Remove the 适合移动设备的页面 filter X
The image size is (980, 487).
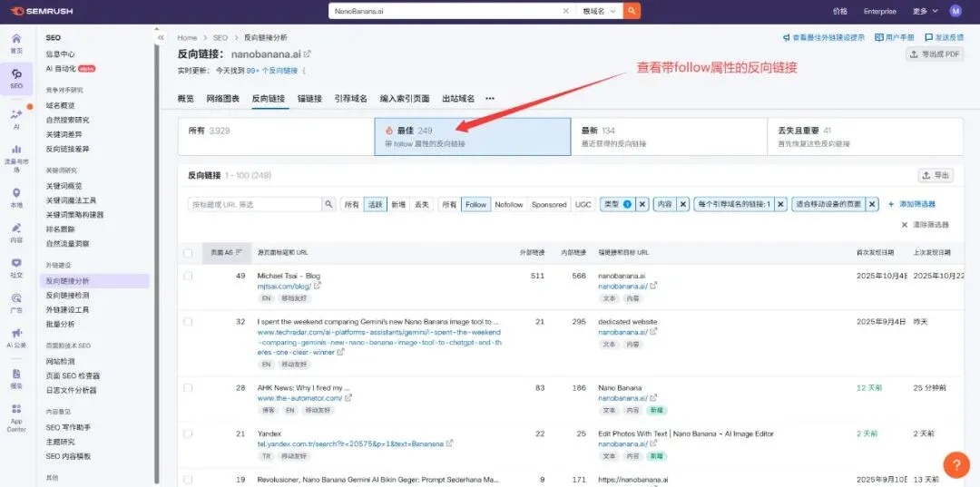(x=873, y=204)
